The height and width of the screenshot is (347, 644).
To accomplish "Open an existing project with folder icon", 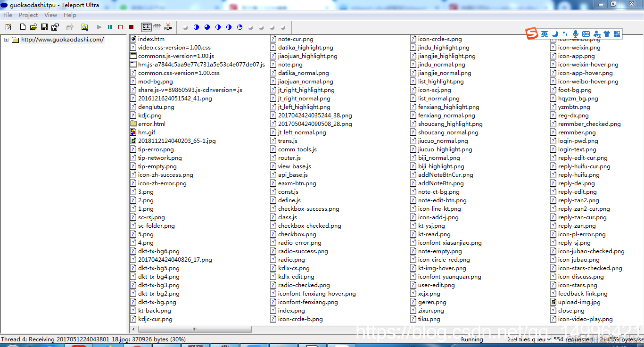I will [x=33, y=27].
